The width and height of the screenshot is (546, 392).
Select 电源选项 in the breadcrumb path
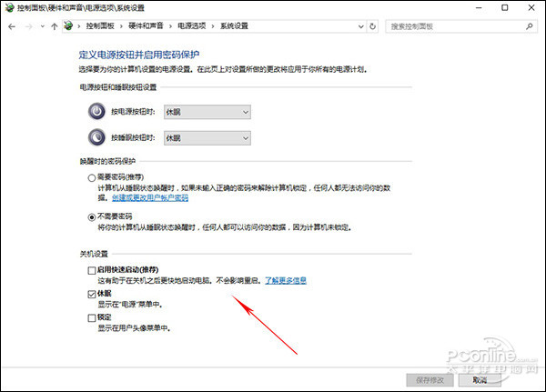click(192, 26)
